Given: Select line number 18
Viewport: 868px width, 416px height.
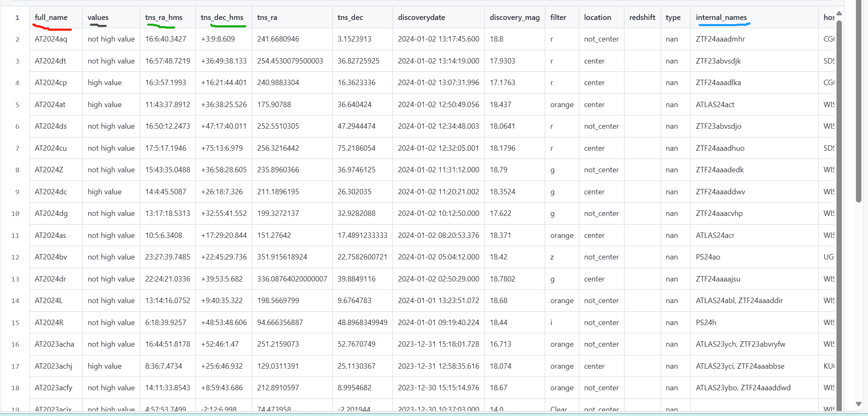Looking at the screenshot, I should [x=15, y=388].
